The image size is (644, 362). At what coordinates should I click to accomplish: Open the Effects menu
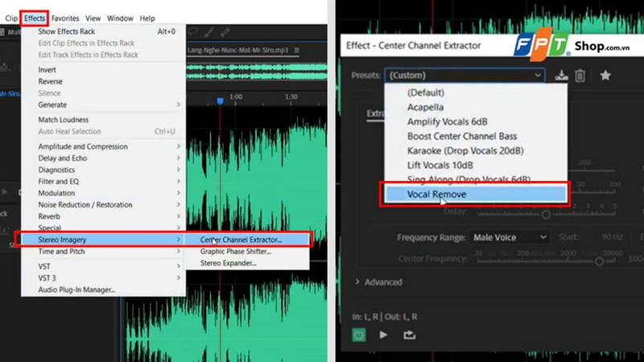pyautogui.click(x=35, y=18)
